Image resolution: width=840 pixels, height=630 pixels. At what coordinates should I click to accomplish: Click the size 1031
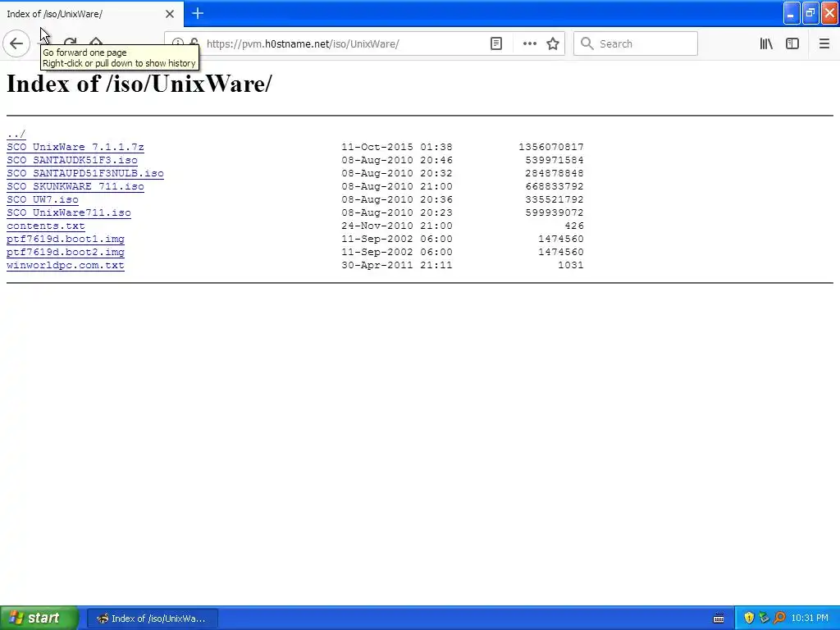[571, 265]
